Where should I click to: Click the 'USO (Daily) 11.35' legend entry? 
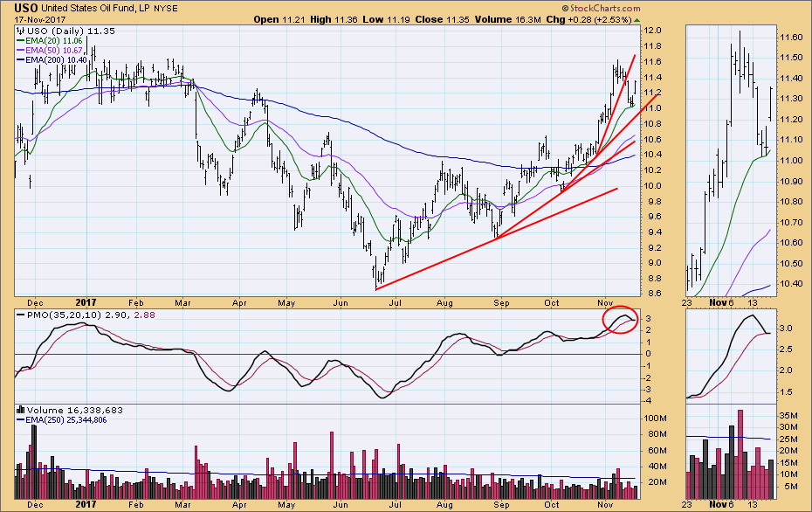point(66,31)
